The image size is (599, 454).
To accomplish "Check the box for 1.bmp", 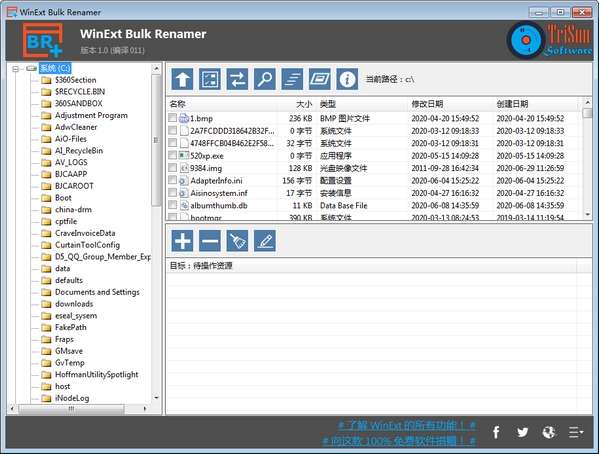I will (x=172, y=118).
